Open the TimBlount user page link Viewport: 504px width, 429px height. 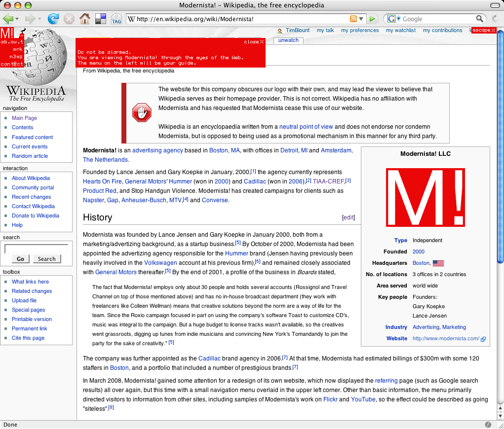[297, 30]
